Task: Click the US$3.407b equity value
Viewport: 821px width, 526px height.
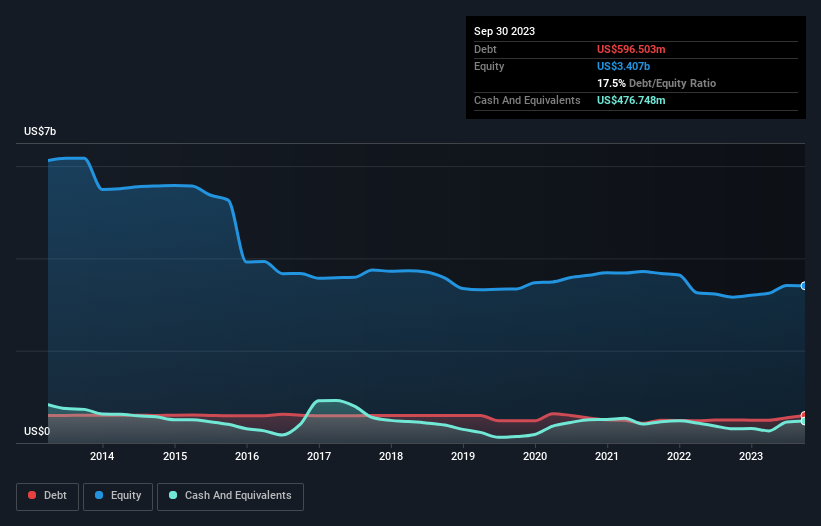Action: coord(623,66)
